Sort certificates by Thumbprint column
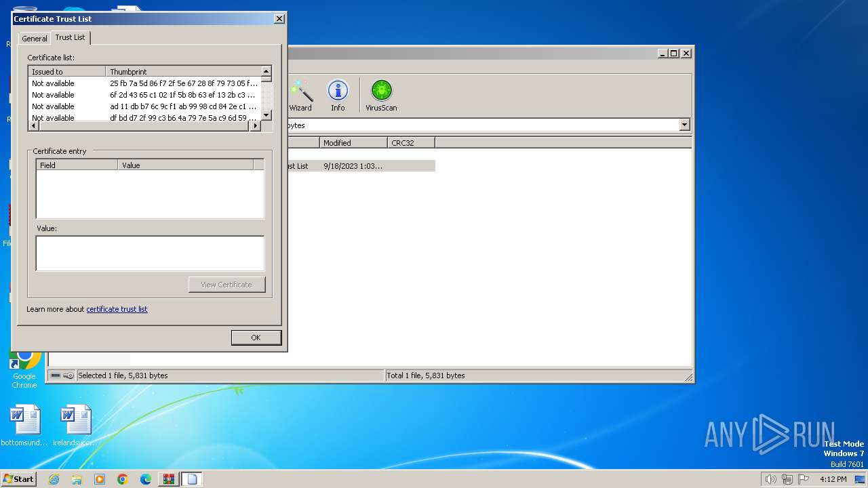The image size is (868, 488). (x=183, y=71)
